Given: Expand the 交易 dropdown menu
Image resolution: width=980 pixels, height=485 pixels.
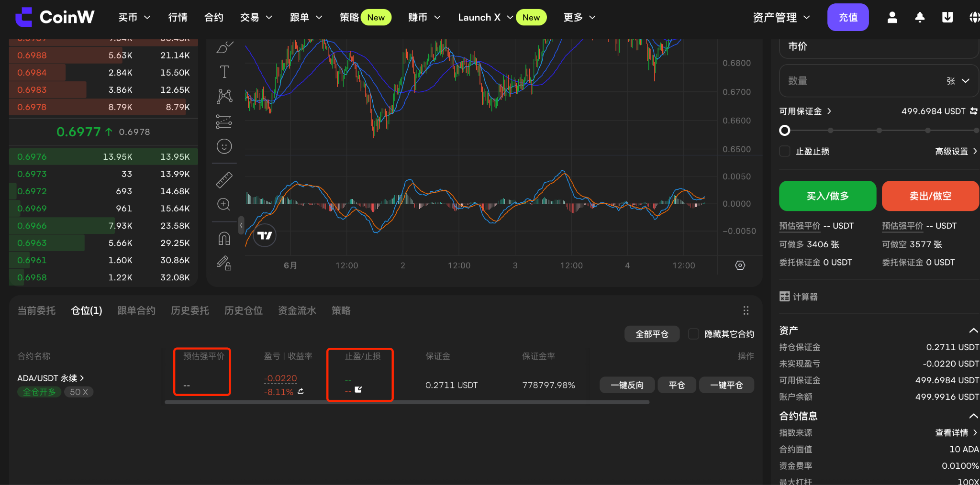Looking at the screenshot, I should (256, 18).
